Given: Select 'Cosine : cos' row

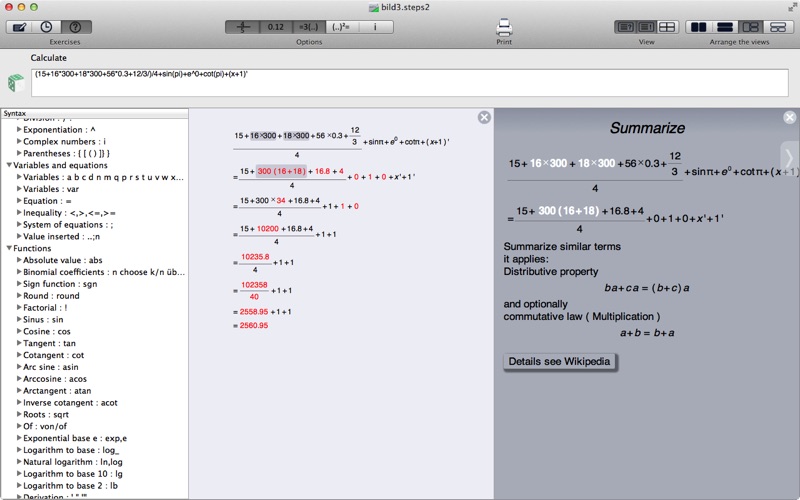Looking at the screenshot, I should tap(94, 332).
